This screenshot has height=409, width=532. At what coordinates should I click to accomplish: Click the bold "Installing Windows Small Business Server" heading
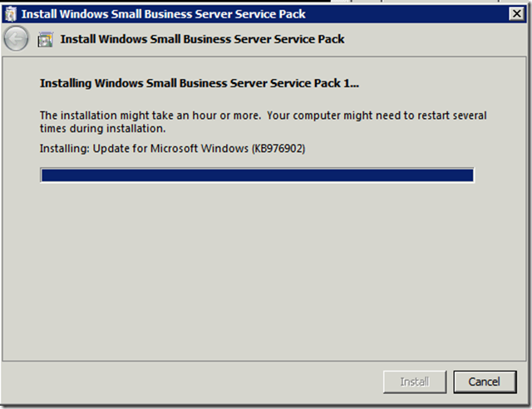tap(166, 84)
